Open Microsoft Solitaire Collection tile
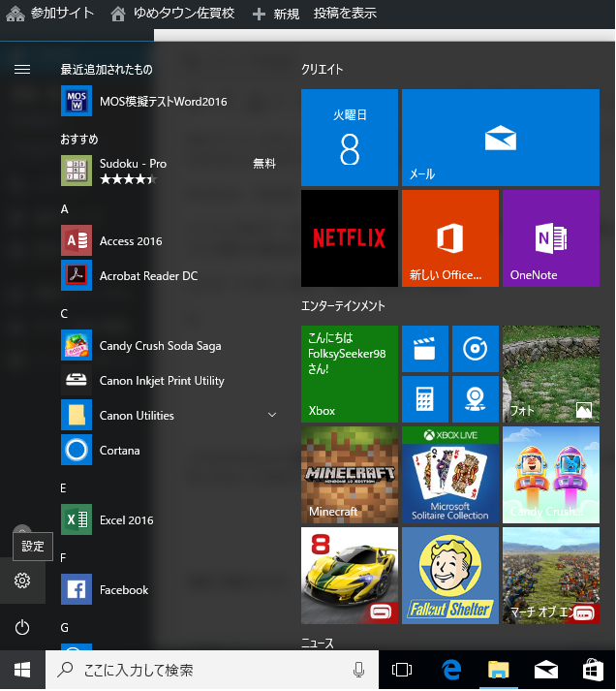This screenshot has width=616, height=691. point(450,475)
